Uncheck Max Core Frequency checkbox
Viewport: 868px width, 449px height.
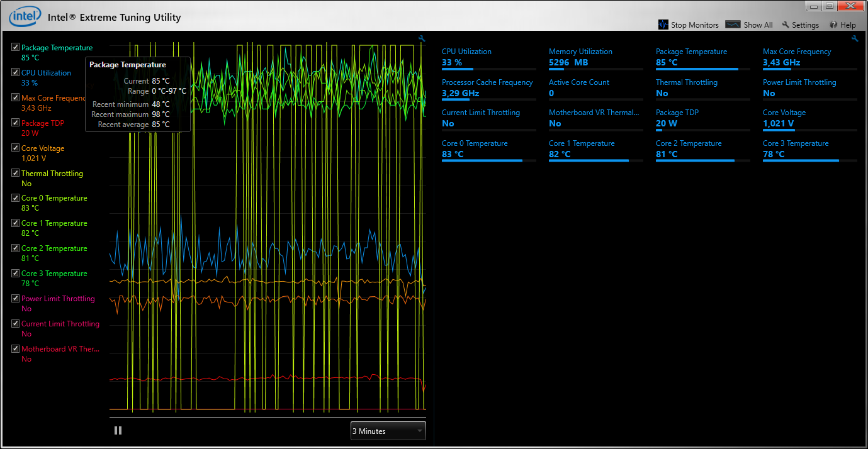click(x=16, y=97)
